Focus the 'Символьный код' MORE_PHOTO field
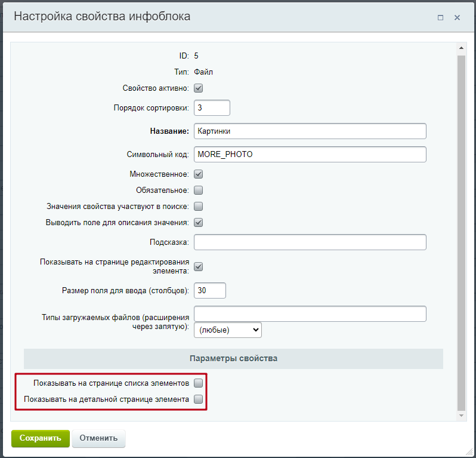 (x=310, y=155)
